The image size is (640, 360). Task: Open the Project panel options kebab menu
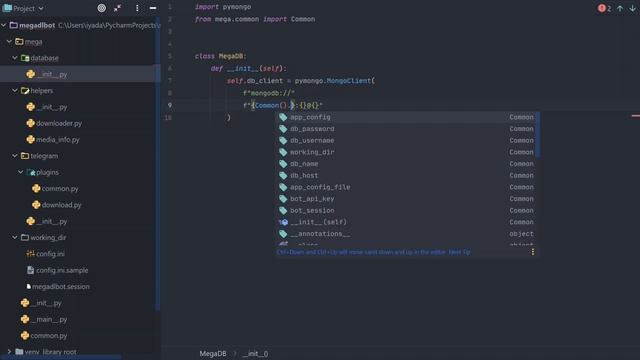point(137,8)
